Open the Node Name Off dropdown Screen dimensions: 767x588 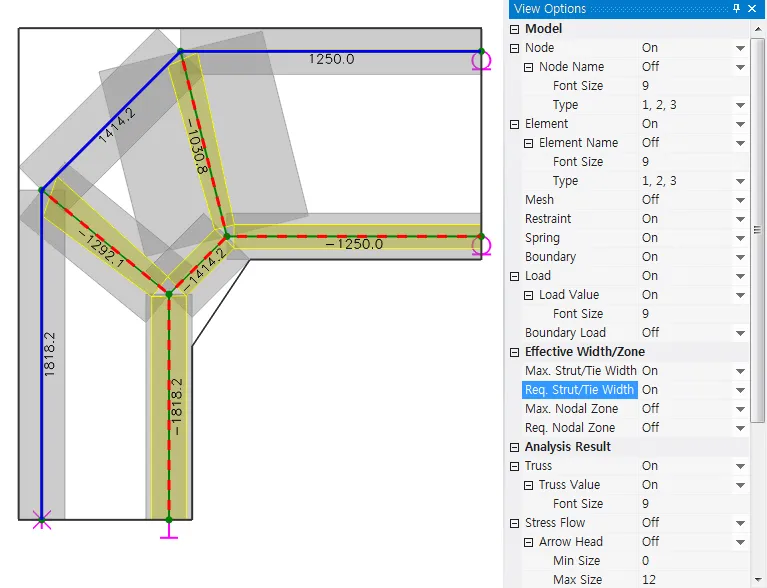tap(740, 68)
